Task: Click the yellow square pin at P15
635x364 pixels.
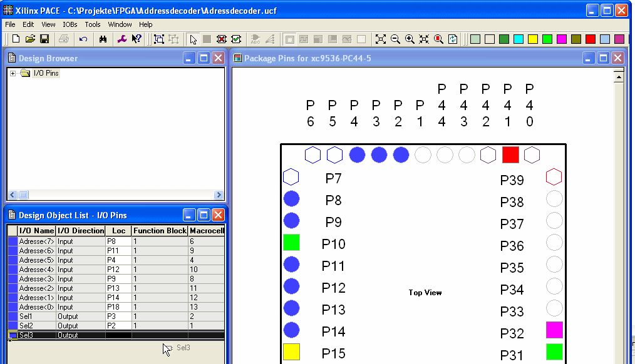Action: (292, 352)
